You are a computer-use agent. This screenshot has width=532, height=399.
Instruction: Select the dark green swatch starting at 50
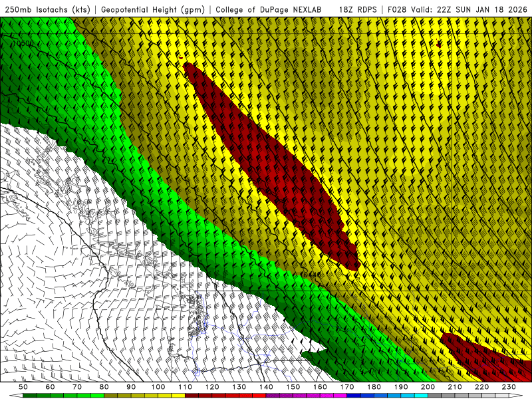(x=29, y=396)
